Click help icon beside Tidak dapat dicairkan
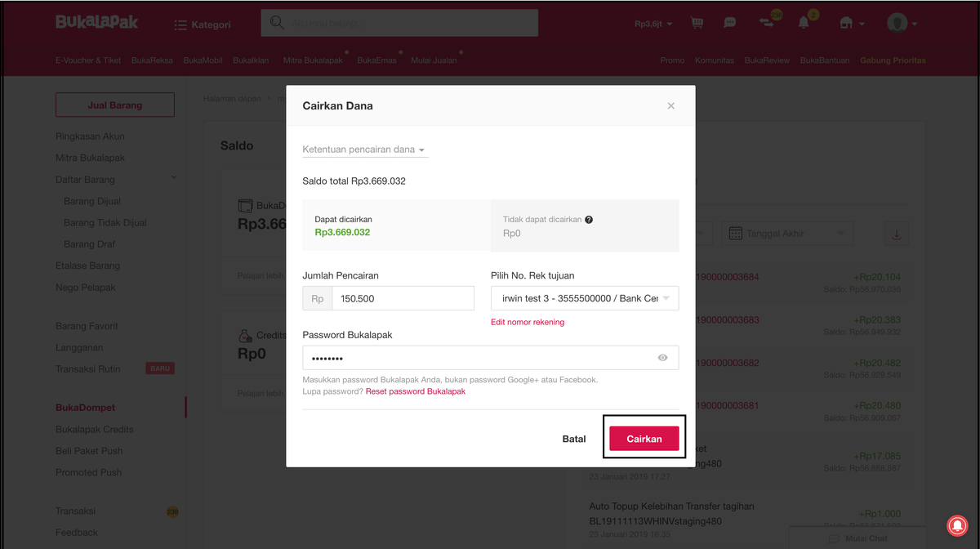980x549 pixels. [589, 220]
